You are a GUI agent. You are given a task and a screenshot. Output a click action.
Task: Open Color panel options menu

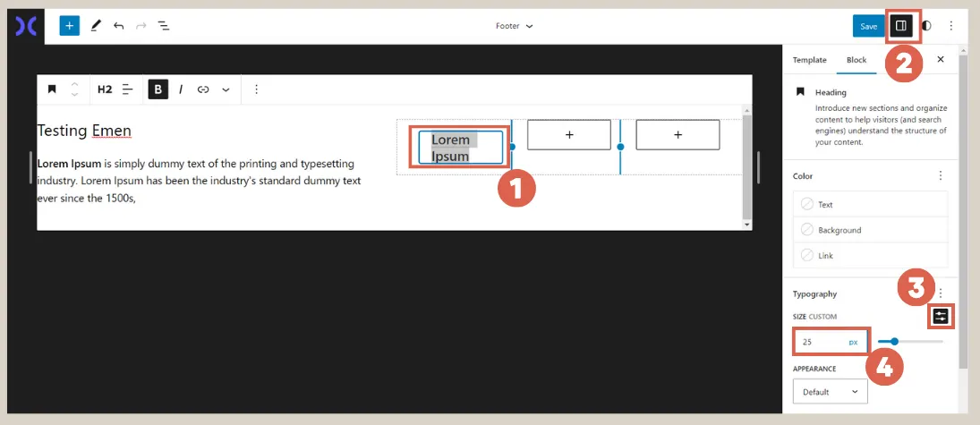(x=941, y=175)
